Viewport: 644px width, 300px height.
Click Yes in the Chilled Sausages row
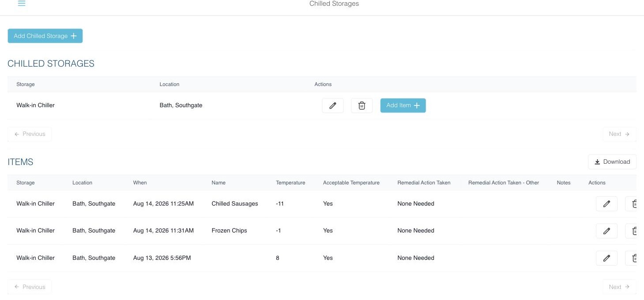point(328,204)
